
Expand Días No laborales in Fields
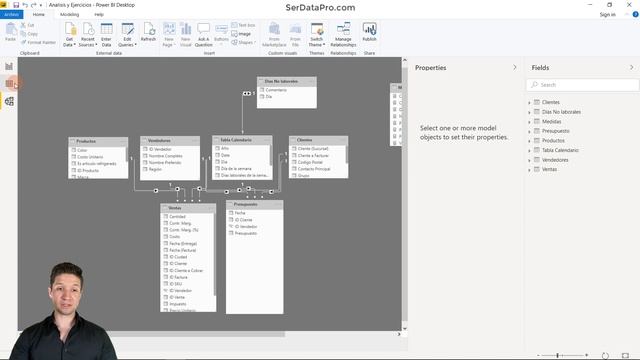coord(529,112)
